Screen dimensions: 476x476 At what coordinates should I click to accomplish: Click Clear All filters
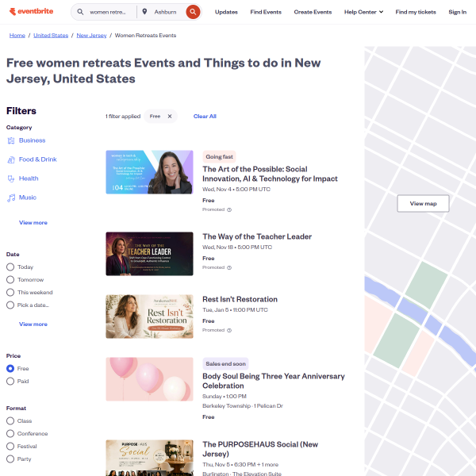point(205,117)
